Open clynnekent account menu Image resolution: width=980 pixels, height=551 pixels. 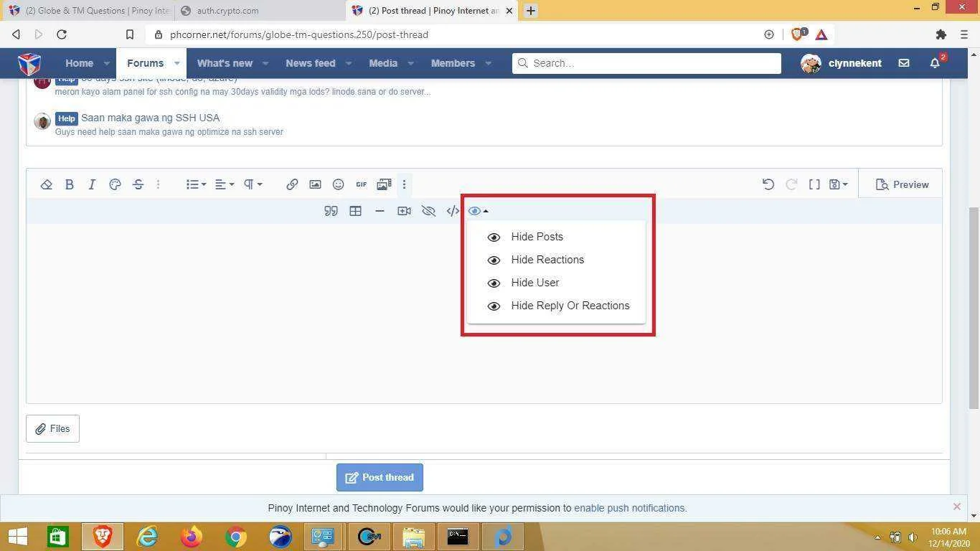pyautogui.click(x=841, y=63)
